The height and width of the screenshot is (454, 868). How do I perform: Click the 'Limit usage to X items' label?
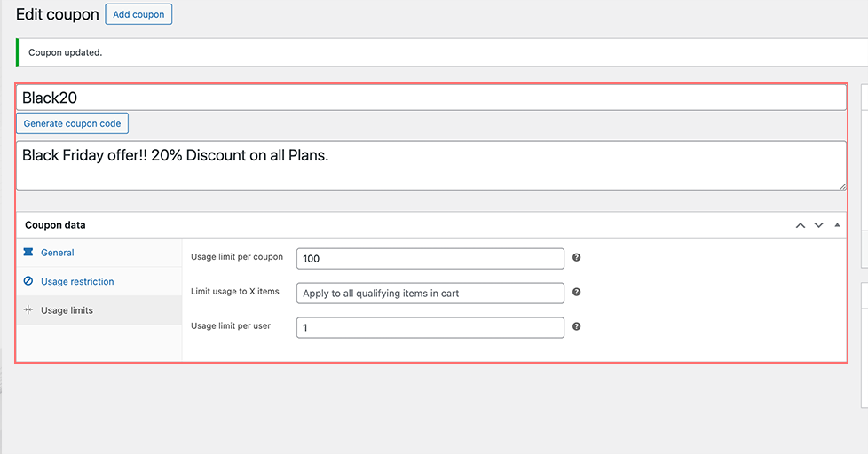(x=235, y=291)
